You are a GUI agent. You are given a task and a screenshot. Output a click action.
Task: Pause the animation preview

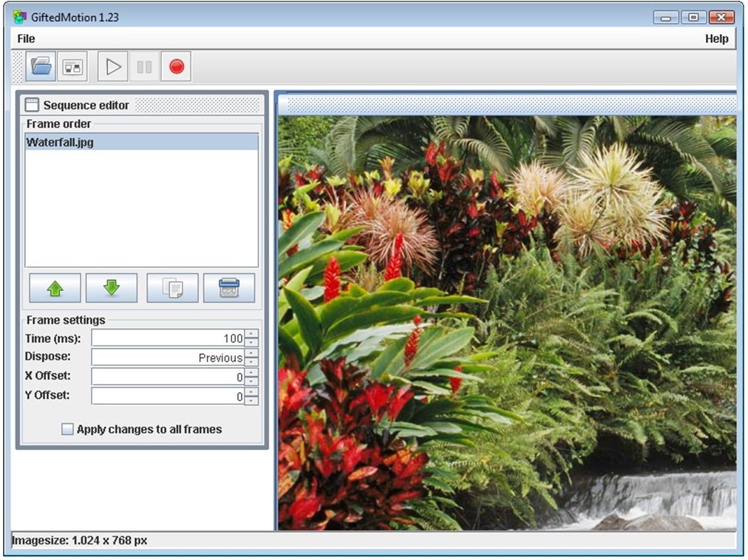pyautogui.click(x=143, y=66)
